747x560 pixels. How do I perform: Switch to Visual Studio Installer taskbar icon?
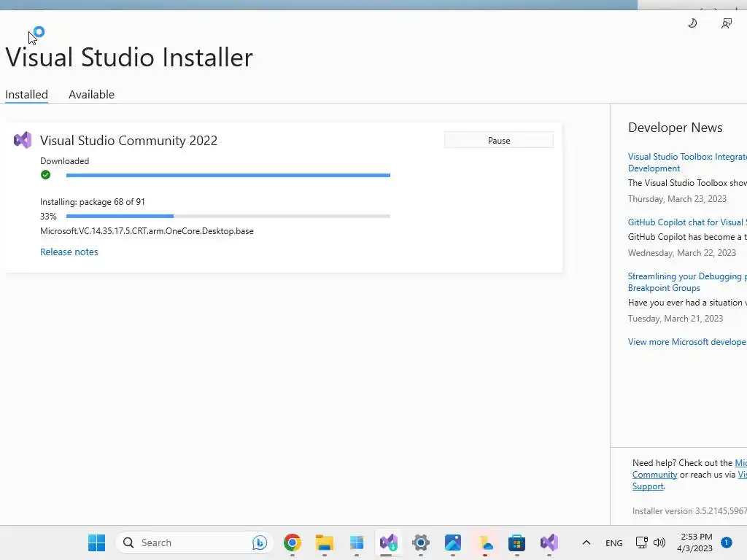click(389, 542)
